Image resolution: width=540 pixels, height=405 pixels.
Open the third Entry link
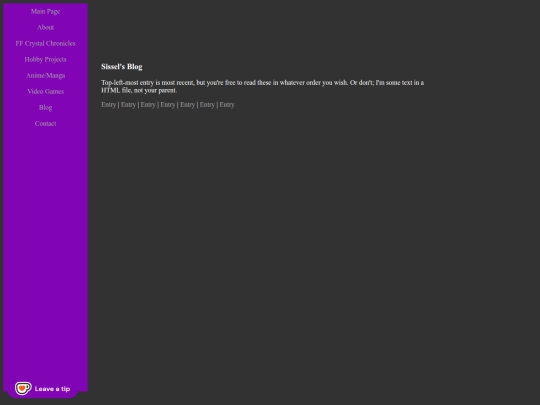[x=148, y=105]
